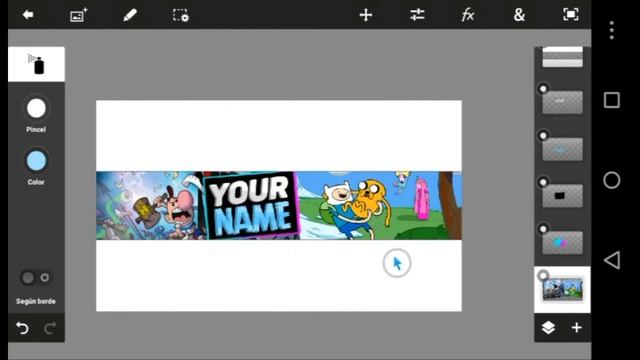Redo the last undone action
This screenshot has width=640, height=360.
coord(50,328)
